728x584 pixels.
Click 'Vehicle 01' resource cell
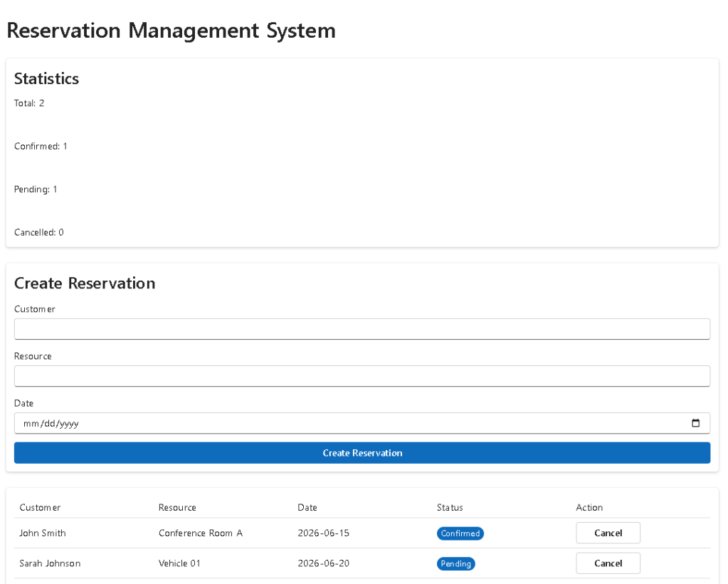click(179, 563)
